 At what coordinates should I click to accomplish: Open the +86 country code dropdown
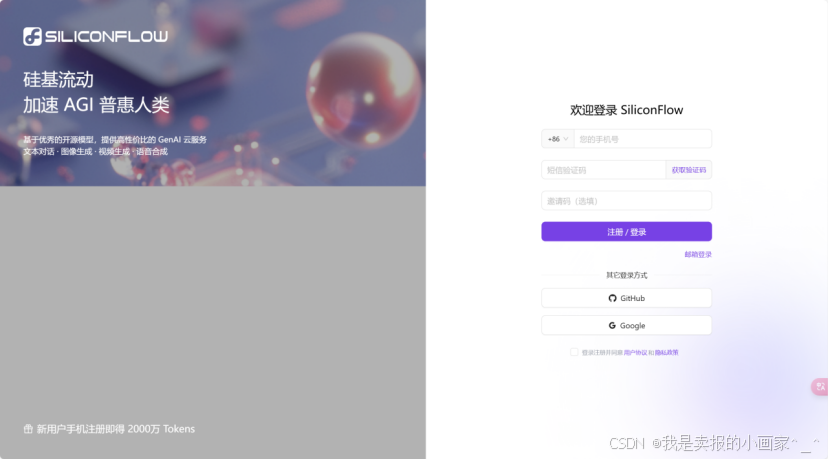tap(558, 139)
